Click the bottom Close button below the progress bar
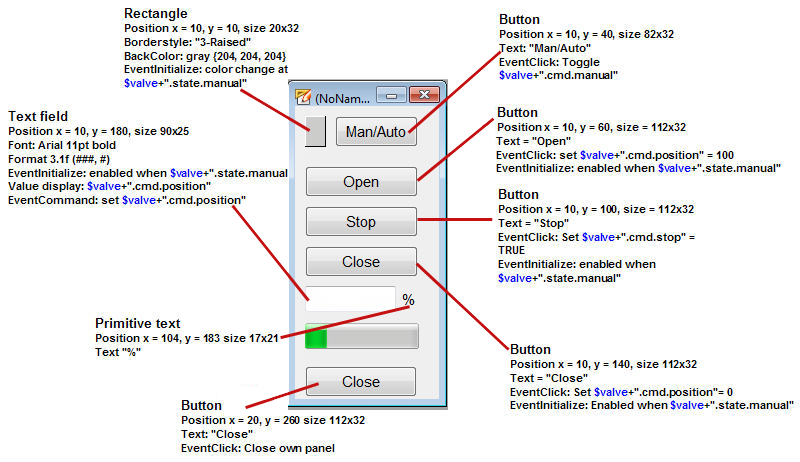The image size is (800, 462). (x=361, y=381)
